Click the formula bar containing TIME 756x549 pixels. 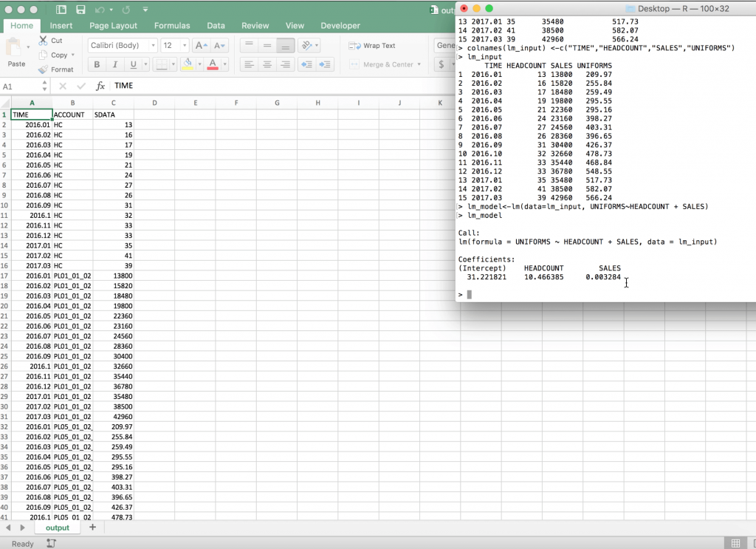coord(283,86)
